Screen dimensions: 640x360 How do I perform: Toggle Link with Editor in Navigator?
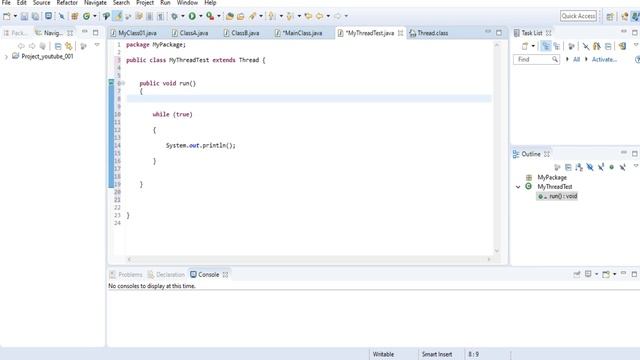click(69, 46)
